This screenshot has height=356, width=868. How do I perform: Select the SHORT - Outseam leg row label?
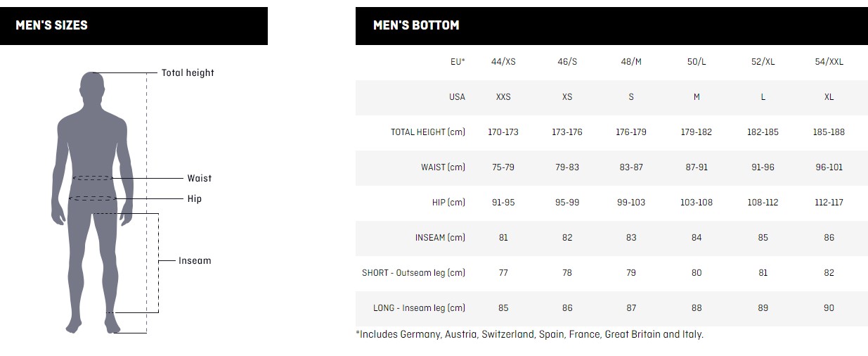(x=414, y=273)
